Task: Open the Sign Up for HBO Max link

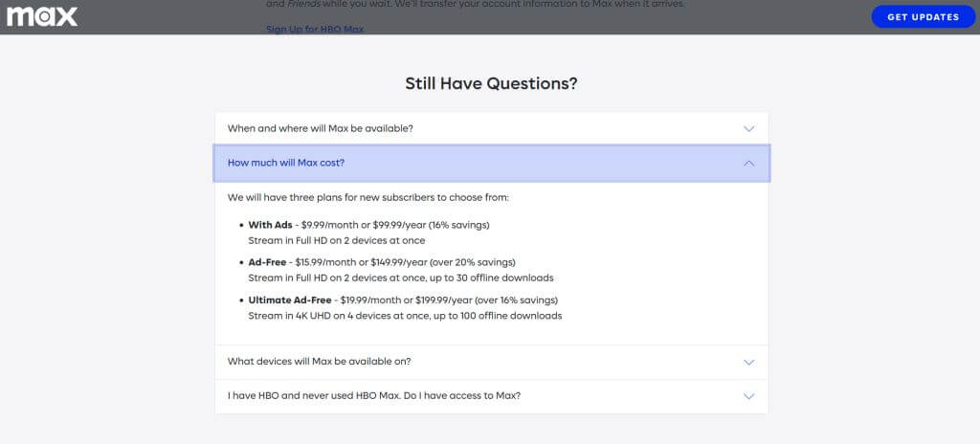Action: (x=314, y=30)
